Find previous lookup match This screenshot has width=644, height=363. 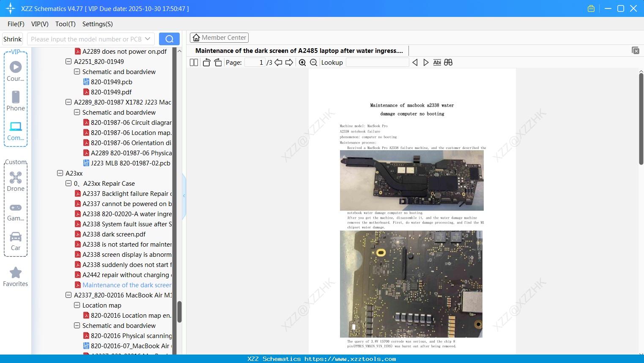[415, 63]
